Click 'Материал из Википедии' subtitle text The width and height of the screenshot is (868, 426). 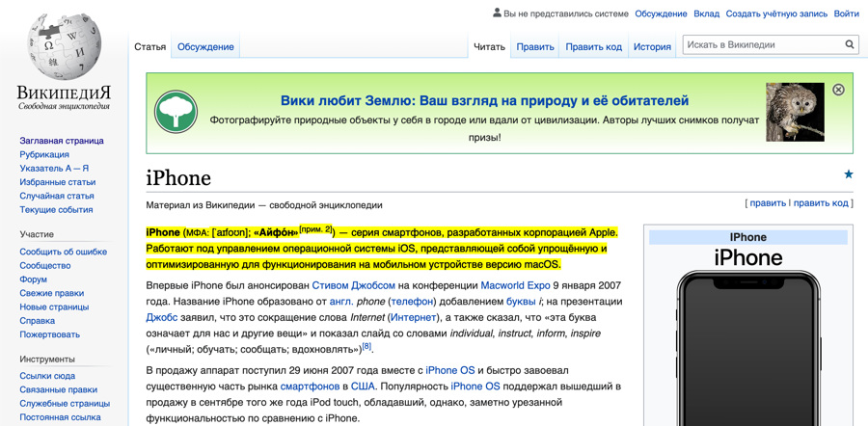pyautogui.click(x=264, y=205)
